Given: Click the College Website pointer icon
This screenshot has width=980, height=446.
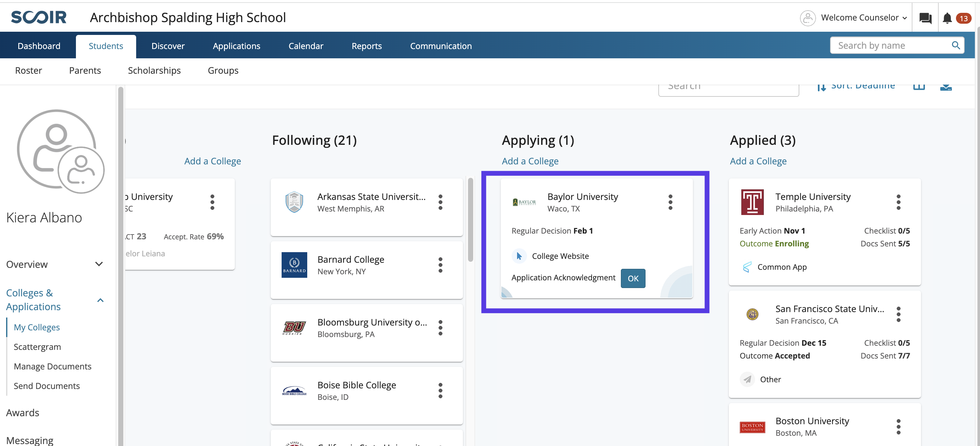Looking at the screenshot, I should click(519, 256).
